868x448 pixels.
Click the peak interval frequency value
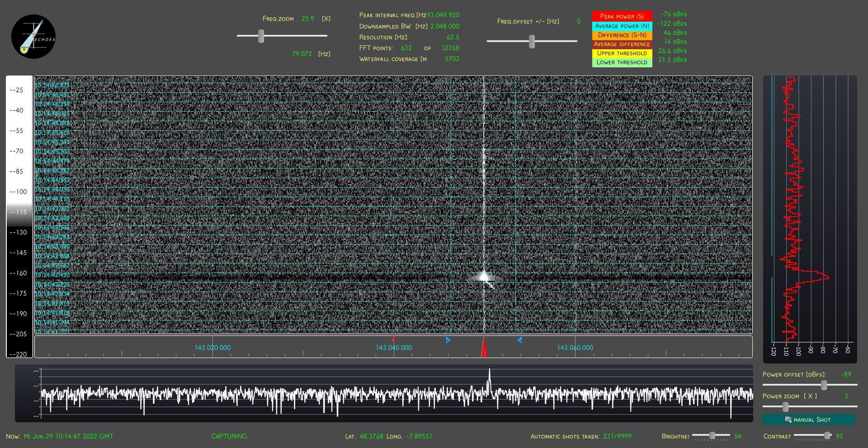pos(443,15)
